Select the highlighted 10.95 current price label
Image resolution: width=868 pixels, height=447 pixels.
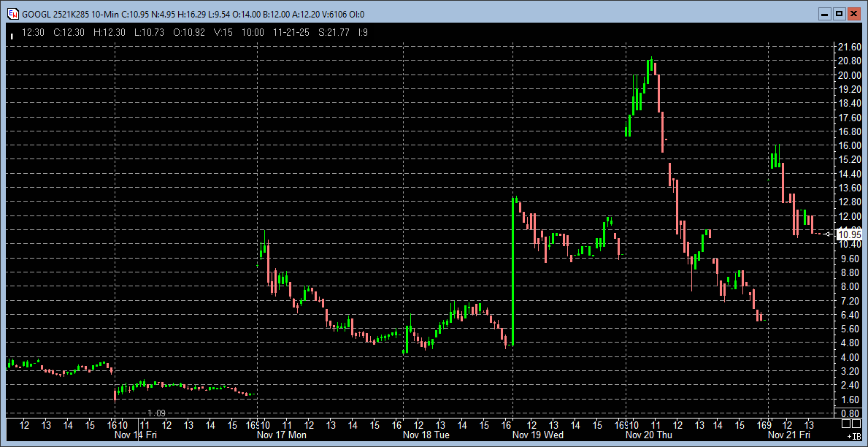(849, 234)
